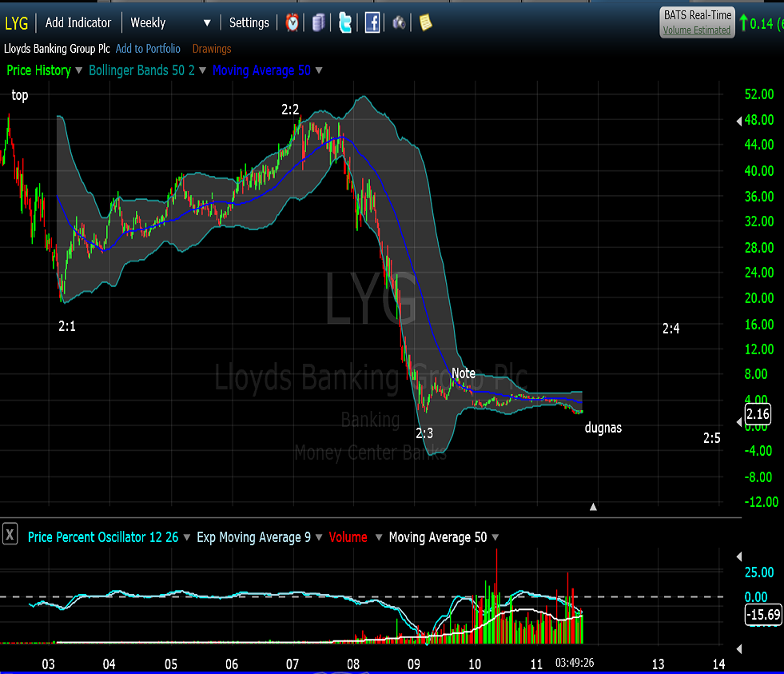Share chart via Facebook icon
This screenshot has width=784, height=674.
(372, 22)
